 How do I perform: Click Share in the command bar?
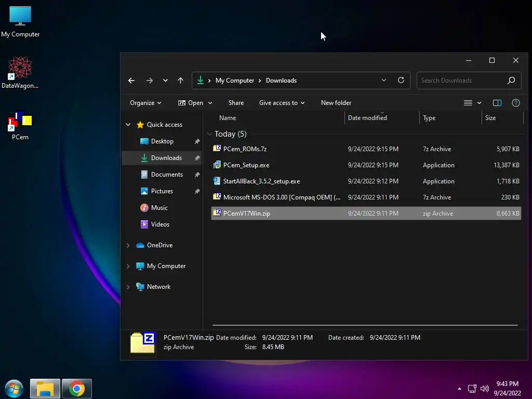pos(236,103)
